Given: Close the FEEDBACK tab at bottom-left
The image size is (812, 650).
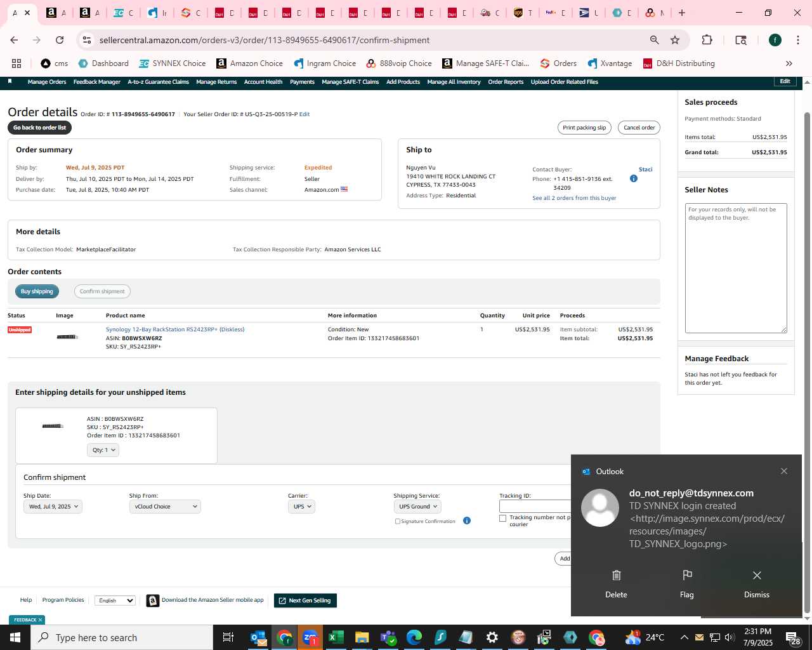Looking at the screenshot, I should [40, 620].
